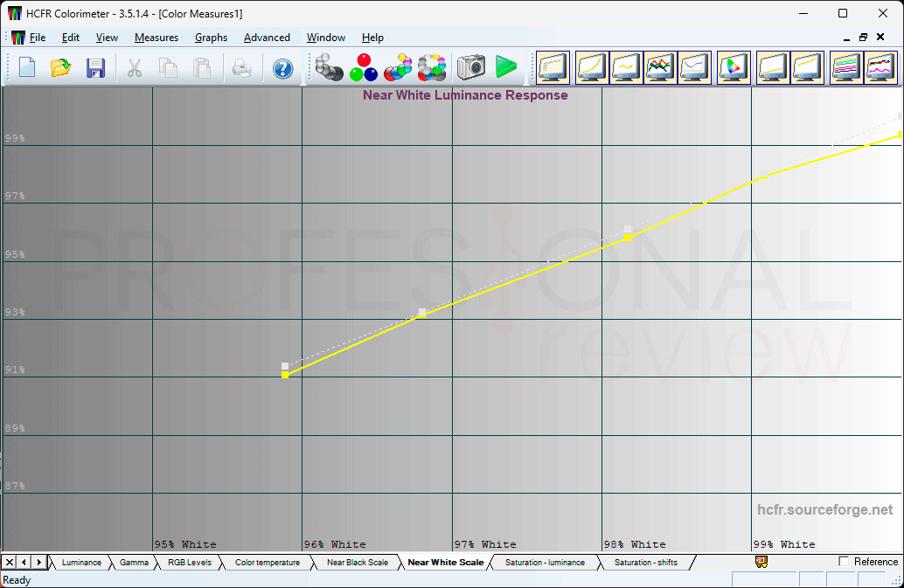Select the Near White Scale tab
The width and height of the screenshot is (904, 588).
pos(446,563)
